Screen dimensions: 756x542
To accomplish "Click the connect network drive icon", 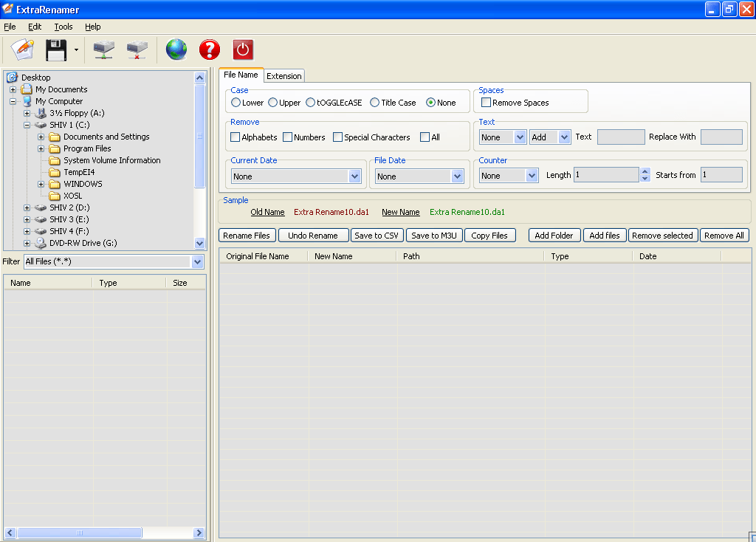I will (103, 49).
